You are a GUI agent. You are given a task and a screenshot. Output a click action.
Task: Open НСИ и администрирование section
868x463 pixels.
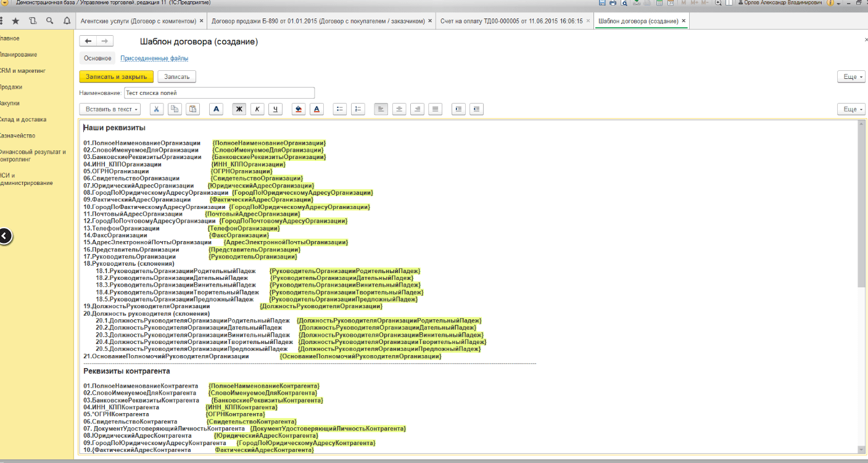[x=26, y=179]
